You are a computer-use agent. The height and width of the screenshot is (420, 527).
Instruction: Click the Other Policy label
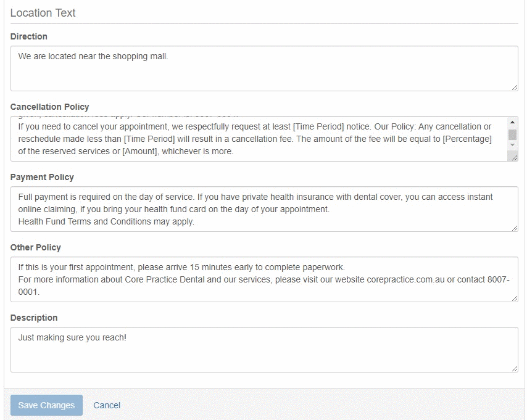(36, 247)
